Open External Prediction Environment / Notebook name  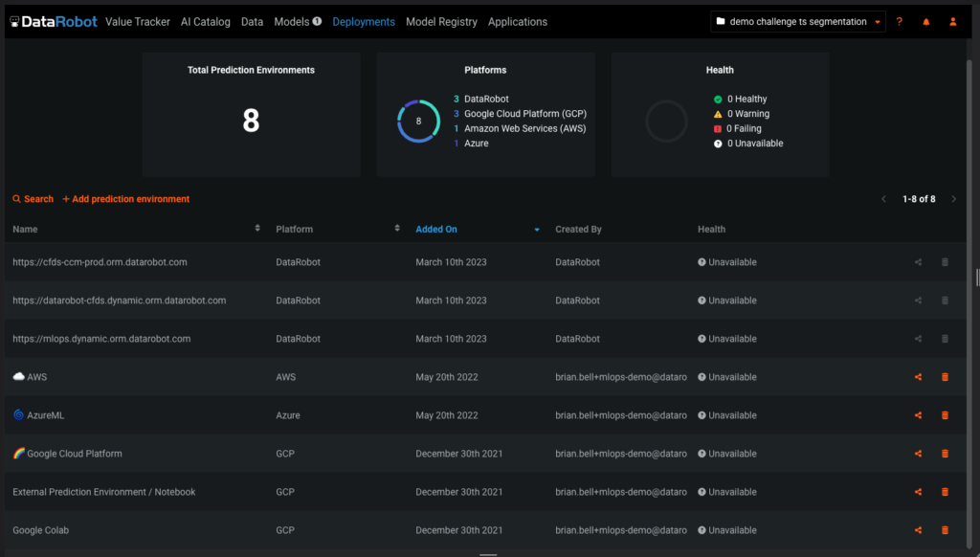click(103, 492)
